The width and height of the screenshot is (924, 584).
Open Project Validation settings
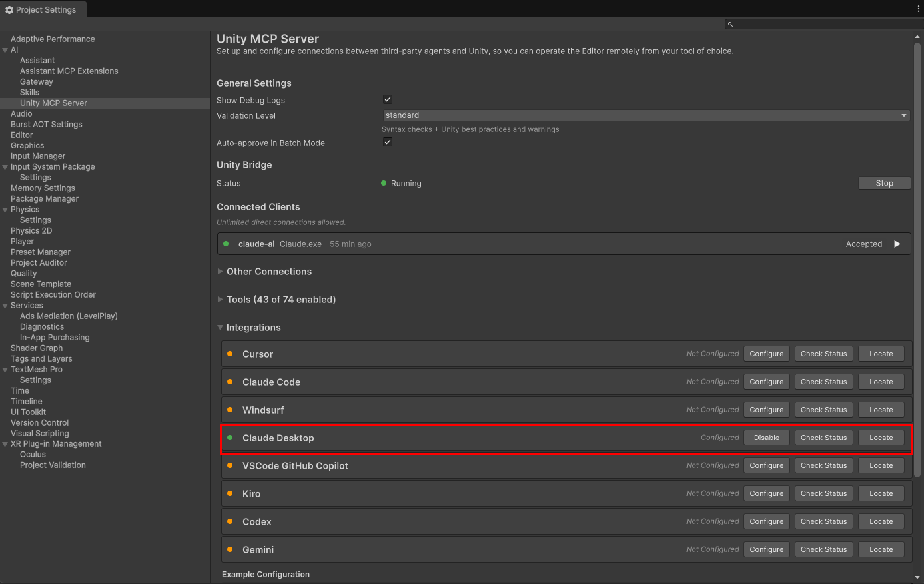click(x=53, y=465)
